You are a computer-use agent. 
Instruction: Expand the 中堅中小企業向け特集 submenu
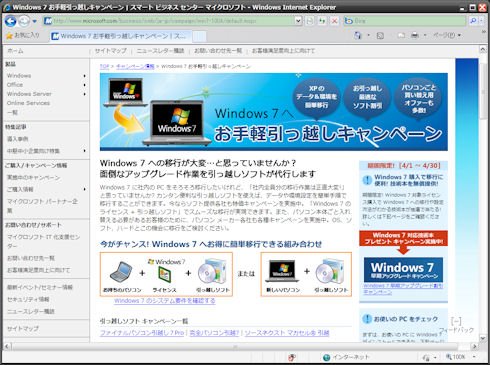click(x=84, y=151)
